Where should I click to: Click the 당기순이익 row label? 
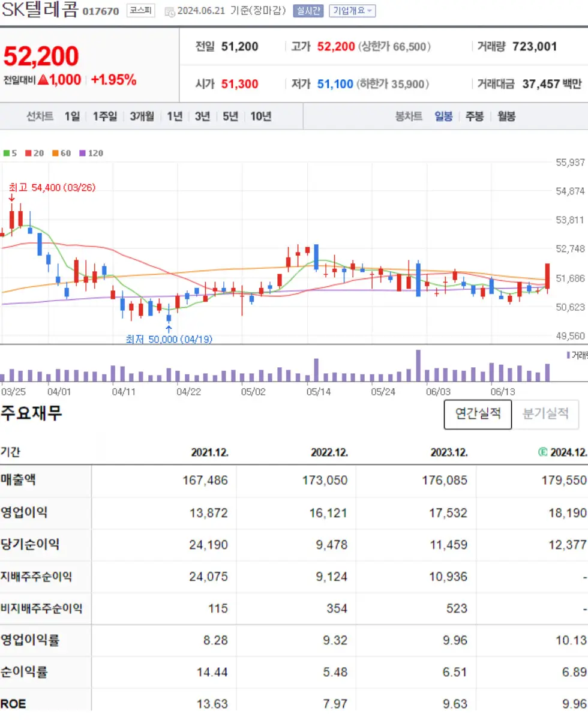tap(30, 544)
